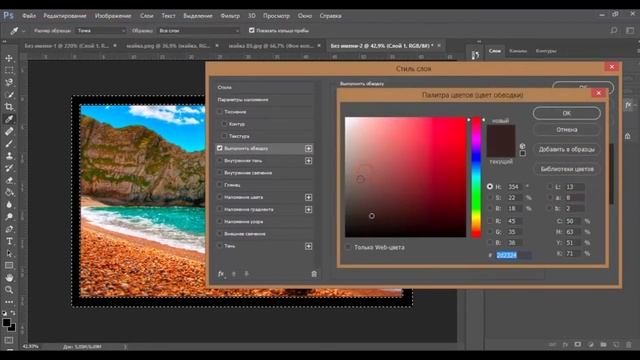Screen dimensions: 640x360
Task: Open the 'Файл' menu
Action: (29, 16)
